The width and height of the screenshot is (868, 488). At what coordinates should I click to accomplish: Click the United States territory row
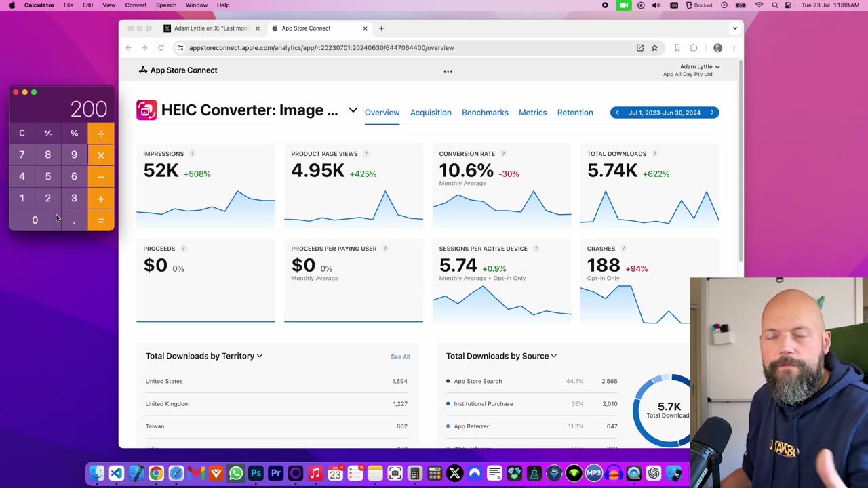[277, 381]
